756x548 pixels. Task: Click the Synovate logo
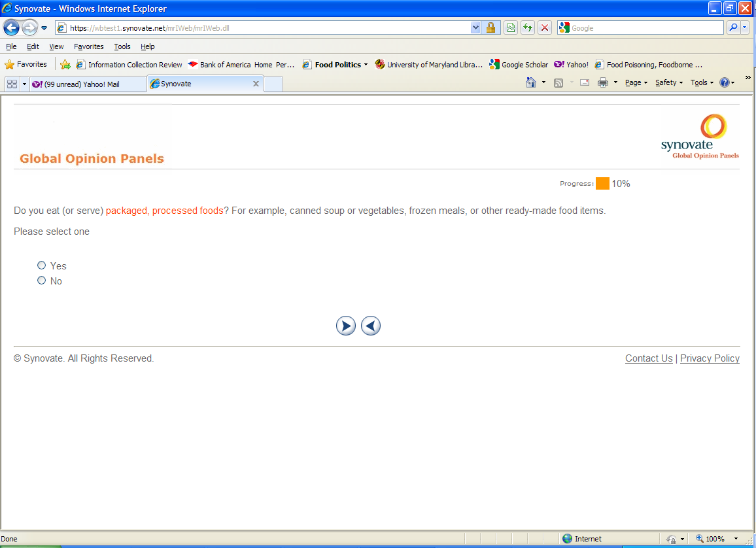[x=700, y=137]
